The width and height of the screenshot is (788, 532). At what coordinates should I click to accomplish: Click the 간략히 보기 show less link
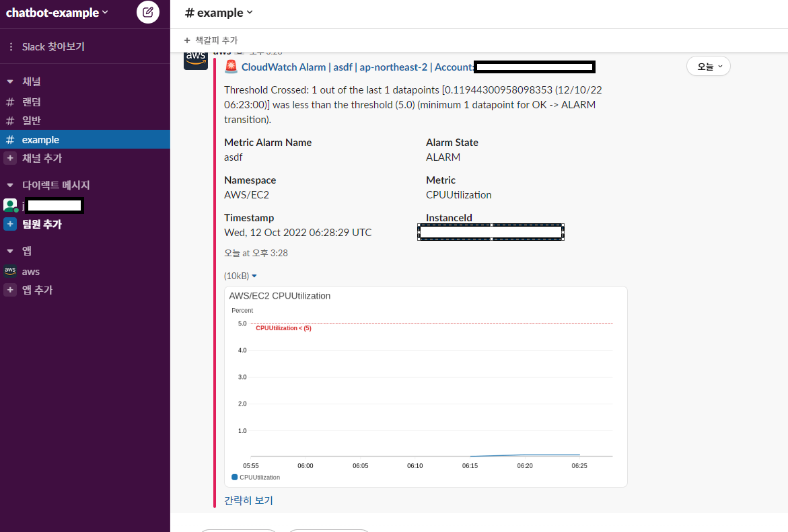(x=248, y=500)
